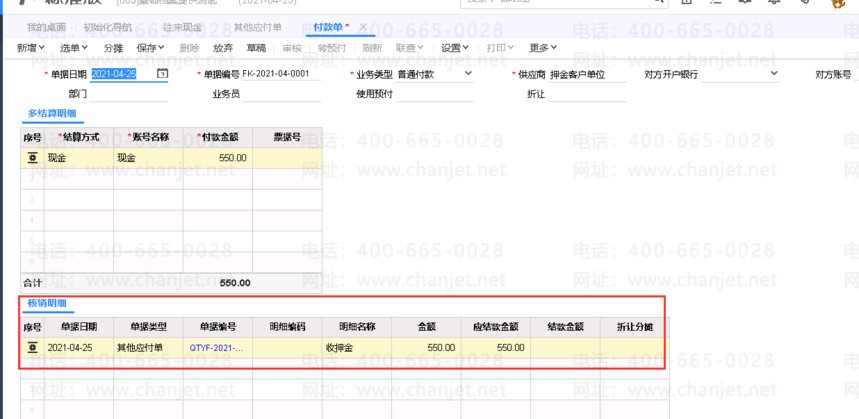The width and height of the screenshot is (859, 419).
Task: Click the 分摊 toolbar button
Action: click(113, 48)
